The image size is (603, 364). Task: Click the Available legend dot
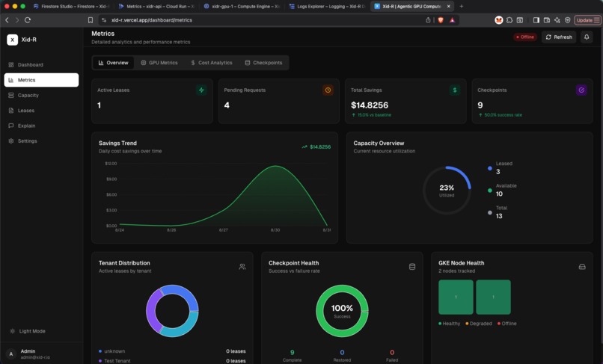pos(489,191)
